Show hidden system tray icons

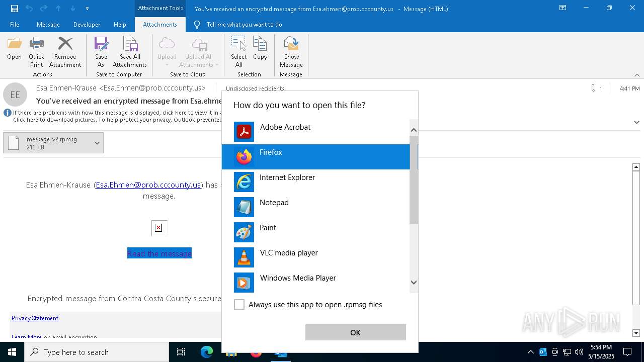(x=530, y=352)
